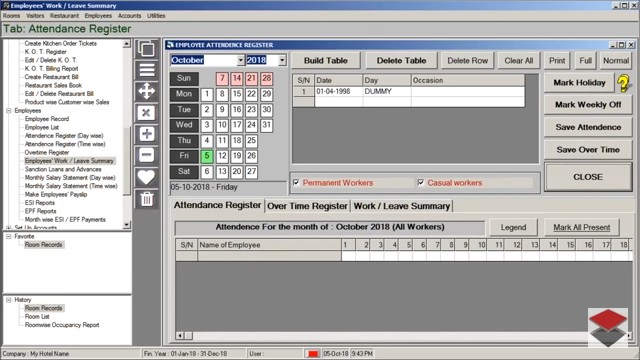Screen dimensions: 640x360
Task: Click the Occasion column header
Action: pyautogui.click(x=467, y=80)
